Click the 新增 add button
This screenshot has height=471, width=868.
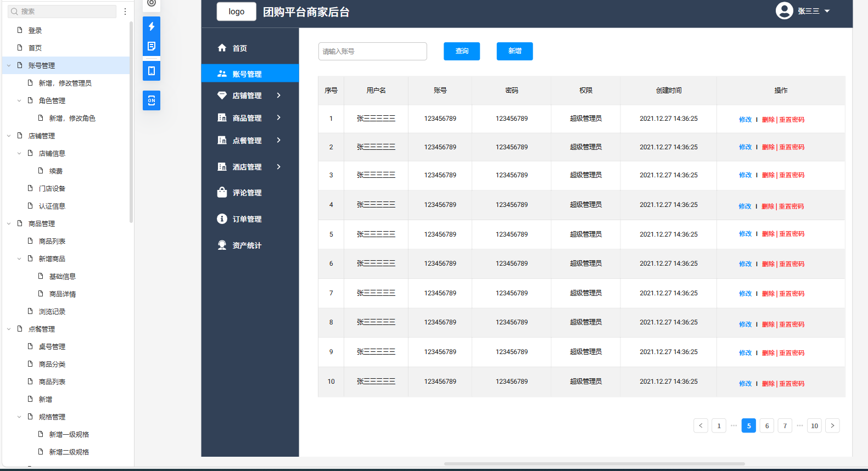(514, 51)
